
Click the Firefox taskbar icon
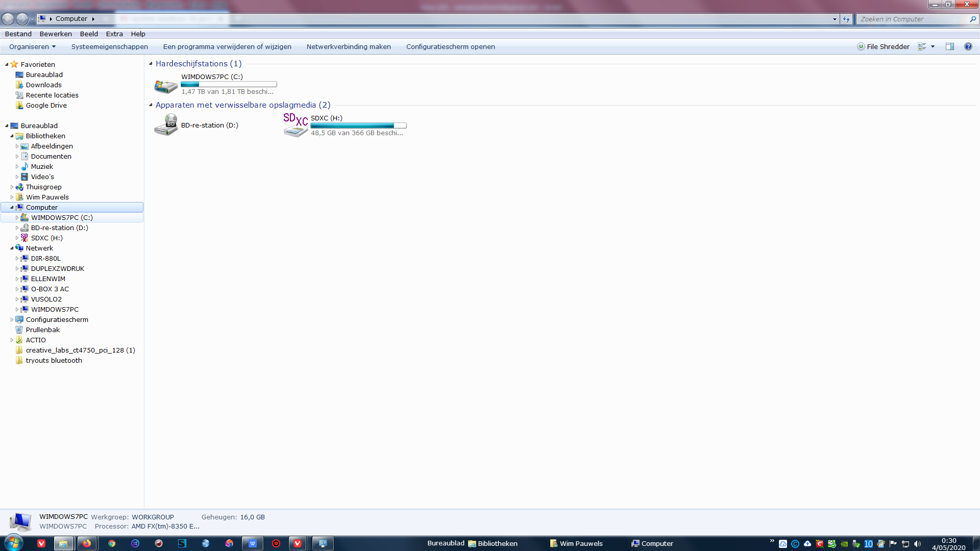pos(87,543)
